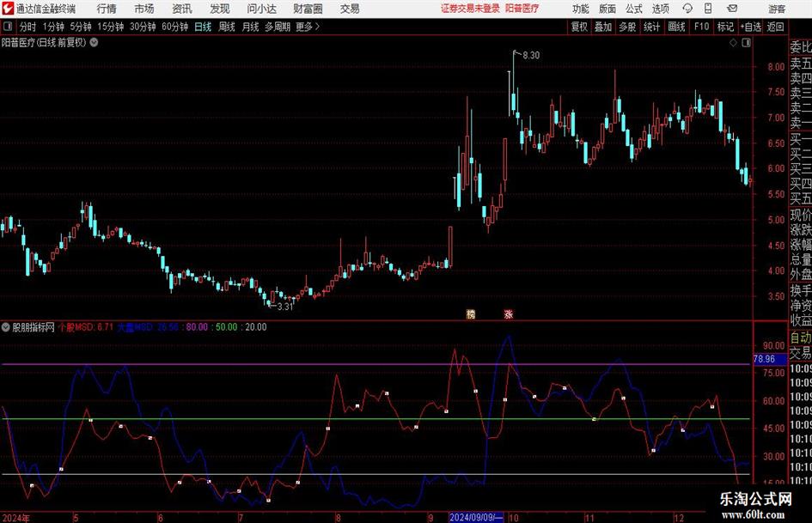Open the 问小达 menu
Screen dimensions: 812x523
coord(261,9)
